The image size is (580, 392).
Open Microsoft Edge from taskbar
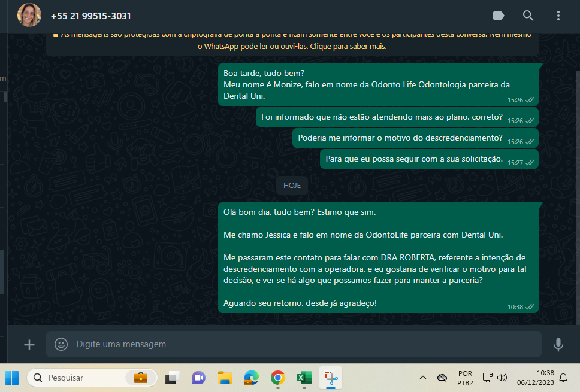(x=252, y=378)
